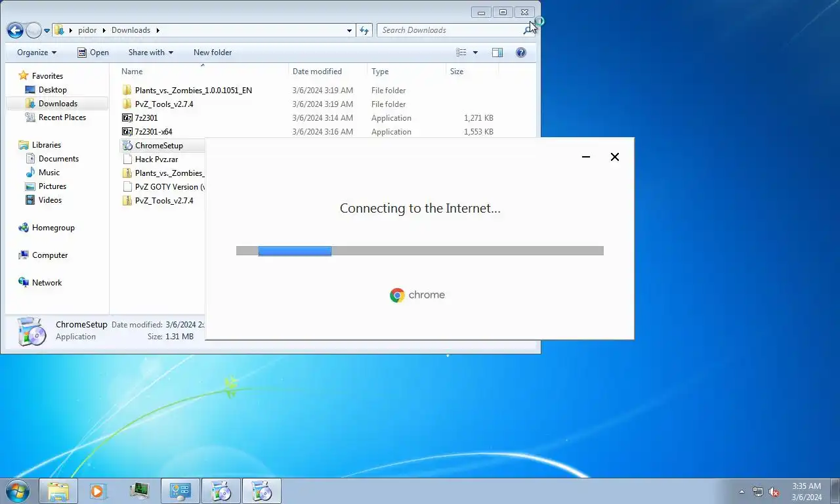840x504 pixels.
Task: Select Plants_vs._Zombies_1.0.0.1051_EN folder
Action: 193,91
